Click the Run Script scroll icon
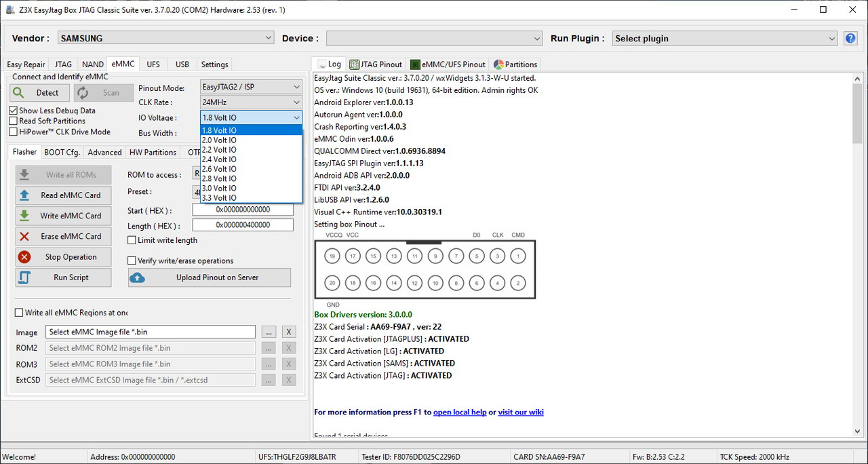Screen dimensions: 868x464 point(24,277)
